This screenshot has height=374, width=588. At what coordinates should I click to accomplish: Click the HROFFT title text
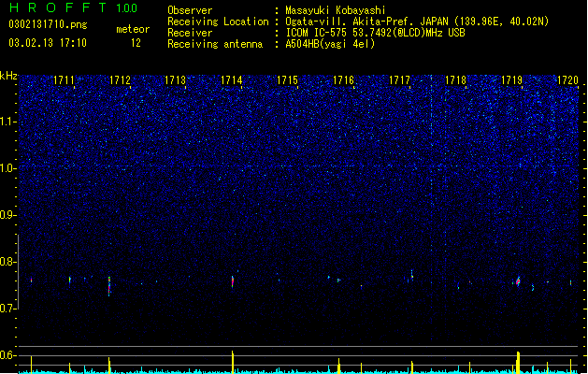pos(58,7)
